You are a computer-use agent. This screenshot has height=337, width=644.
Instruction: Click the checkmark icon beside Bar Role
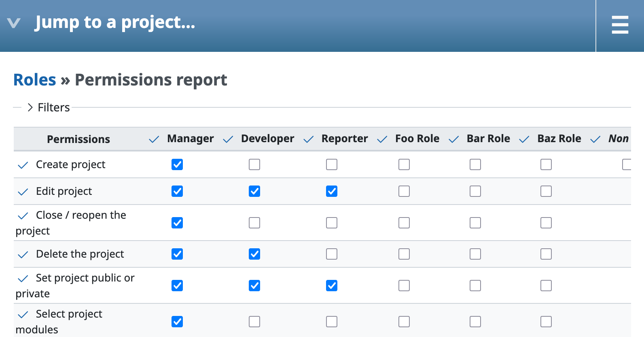coord(454,140)
